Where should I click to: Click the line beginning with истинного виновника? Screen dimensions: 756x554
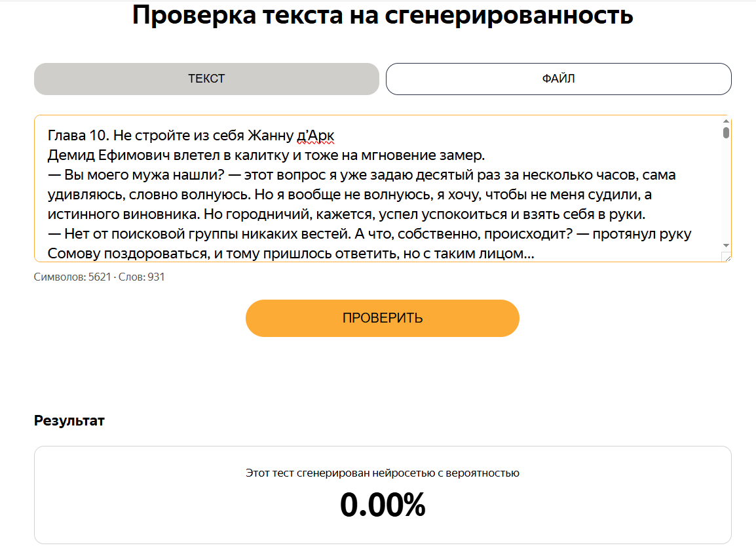tap(346, 214)
